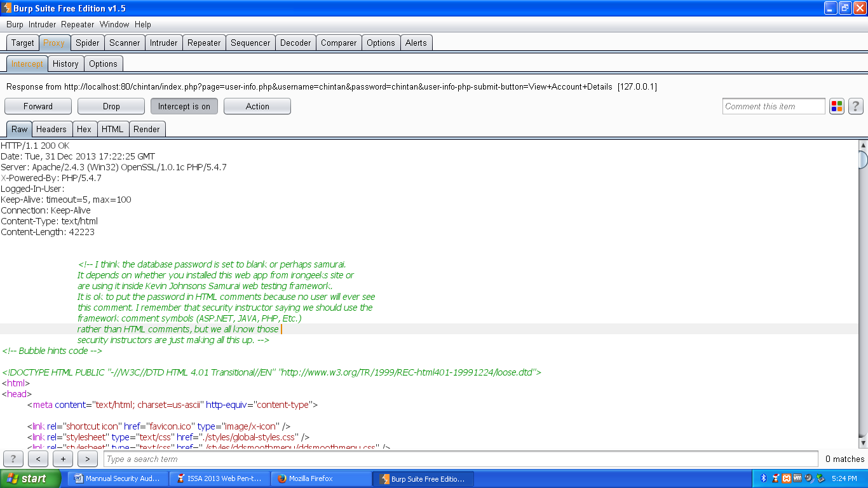This screenshot has width=868, height=488.
Task: Select the Raw view tab
Action: pos(20,129)
